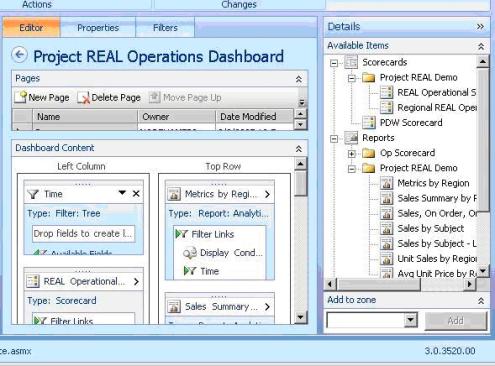This screenshot has height=366, width=495.
Task: Select Metrics by Region in the tree
Action: [433, 183]
